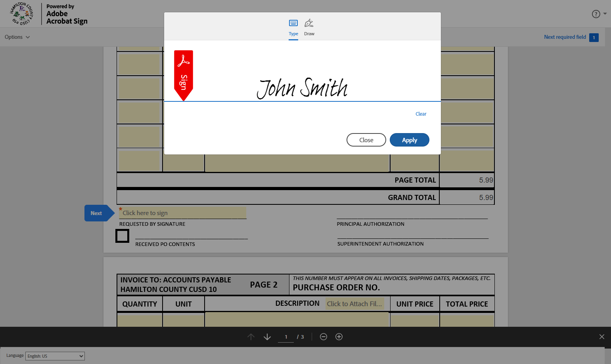Check the Received PO Contents checkbox
The image size is (611, 364).
[x=122, y=236]
